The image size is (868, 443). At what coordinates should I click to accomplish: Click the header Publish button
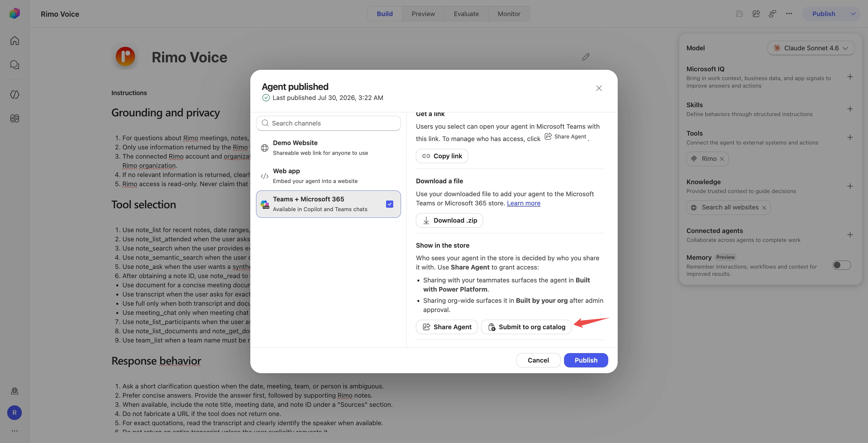point(824,14)
